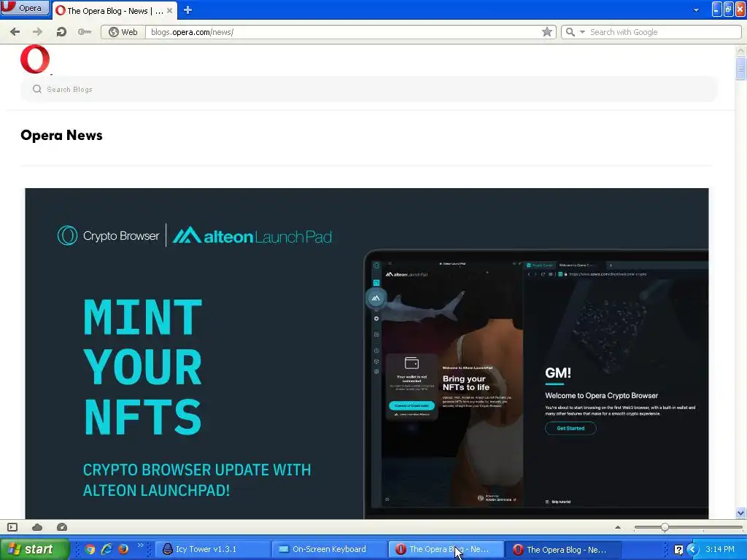Open closed tabs dropdown arrow
Viewport: 747px width, 560px height.
[x=696, y=10]
